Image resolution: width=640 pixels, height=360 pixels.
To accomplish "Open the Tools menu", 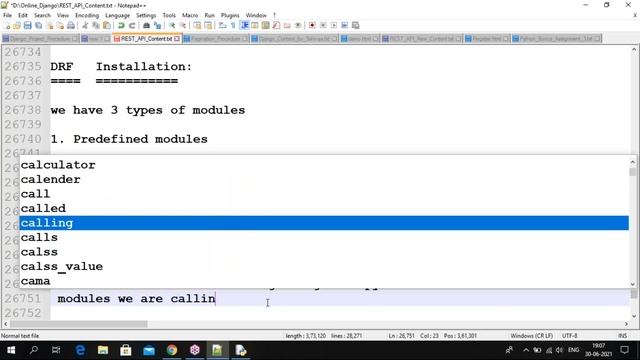I will click(169, 15).
